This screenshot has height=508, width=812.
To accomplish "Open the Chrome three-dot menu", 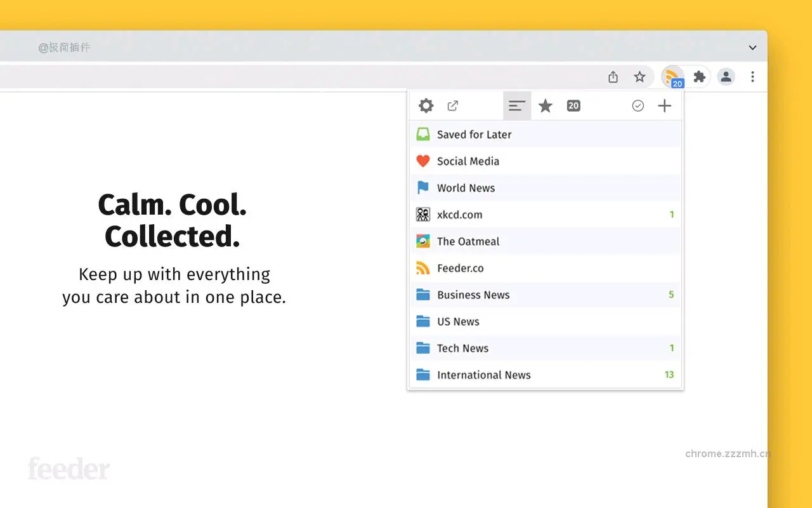I will tap(752, 76).
